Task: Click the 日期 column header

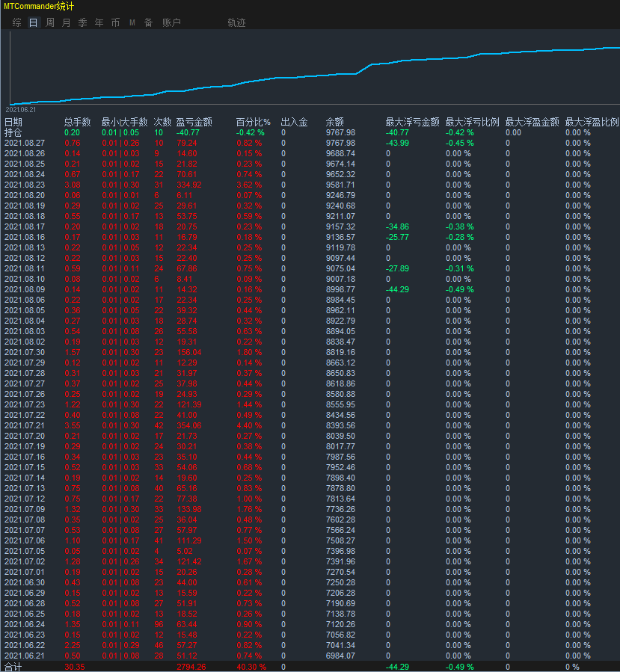Action: coord(13,122)
